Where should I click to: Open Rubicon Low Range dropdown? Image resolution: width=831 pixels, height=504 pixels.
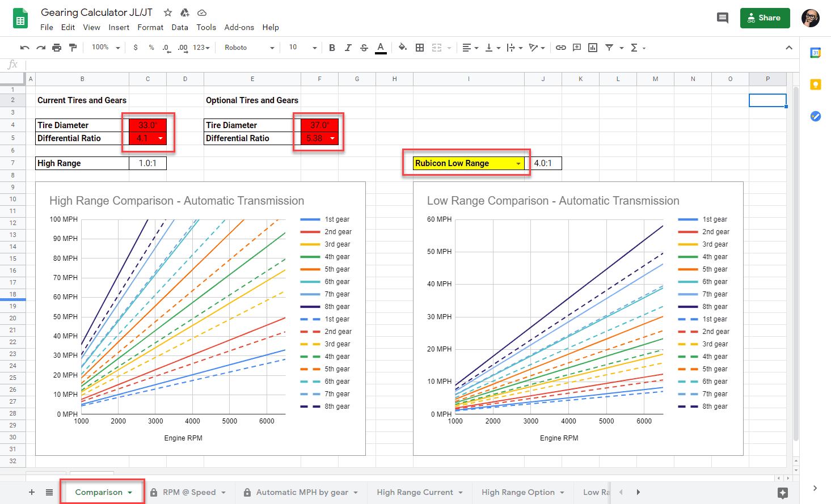[518, 163]
